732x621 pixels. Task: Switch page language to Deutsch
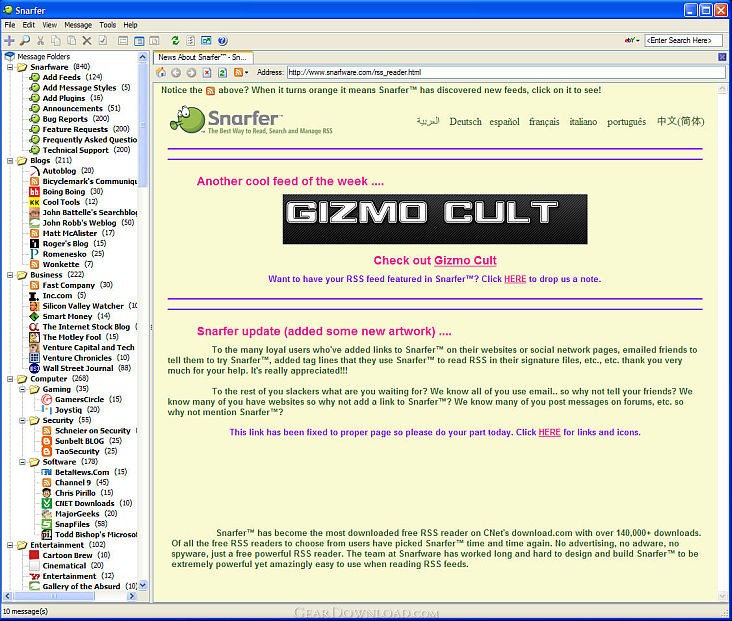(465, 121)
